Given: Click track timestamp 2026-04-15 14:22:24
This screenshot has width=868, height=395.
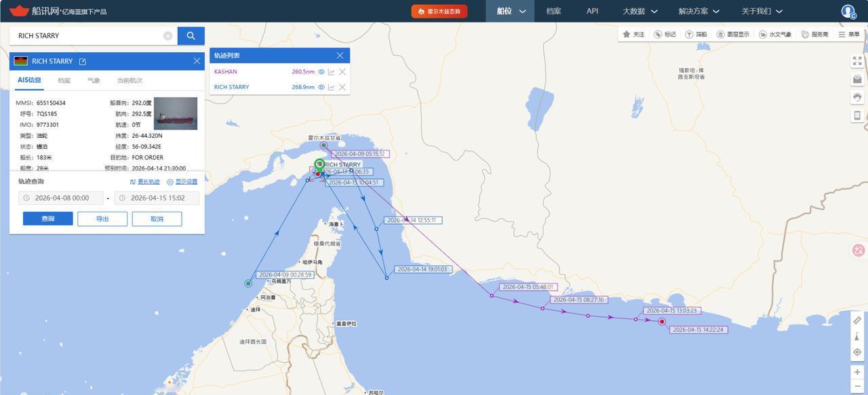Looking at the screenshot, I should pyautogui.click(x=698, y=330).
